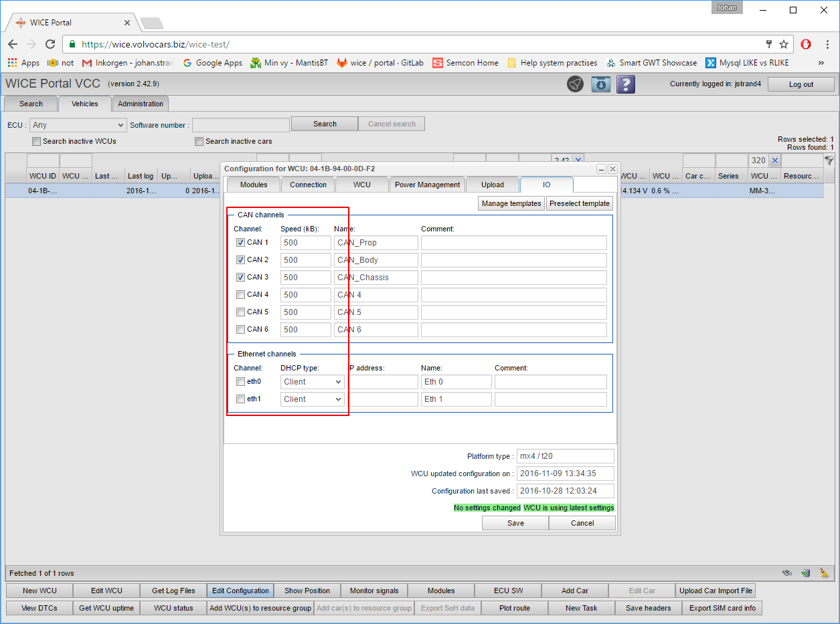
Task: Click the Manage templates button
Action: point(511,203)
